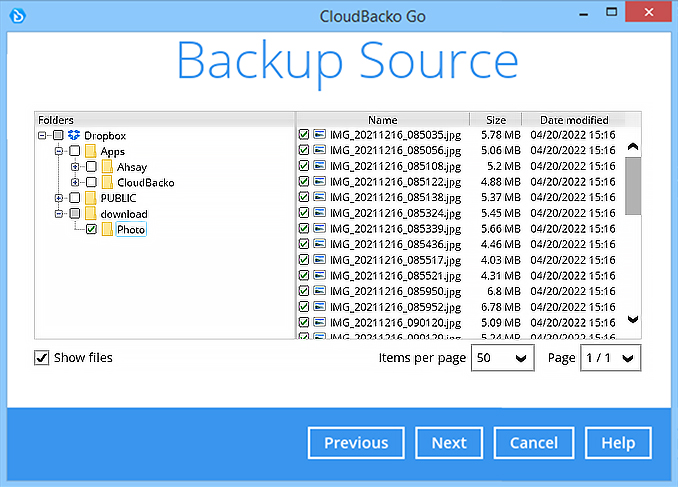Uncheck IMG_20211216_085108.jpg file checkbox
Viewport: 678px width, 487px height.
(304, 166)
